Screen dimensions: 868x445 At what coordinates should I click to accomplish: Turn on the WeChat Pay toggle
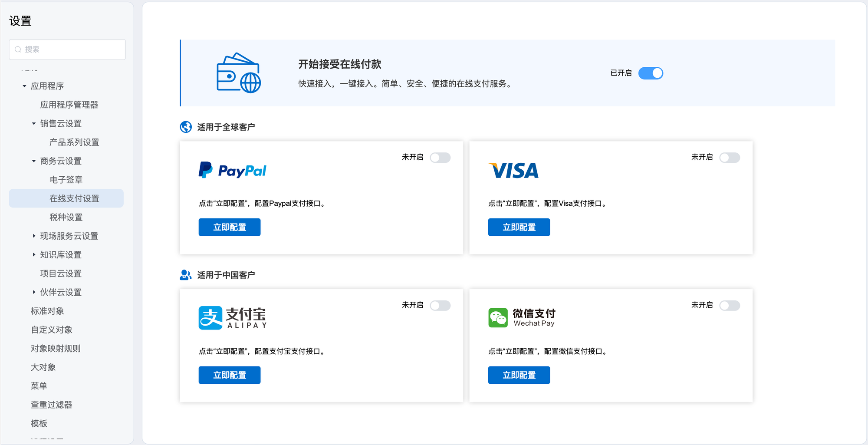pyautogui.click(x=729, y=306)
